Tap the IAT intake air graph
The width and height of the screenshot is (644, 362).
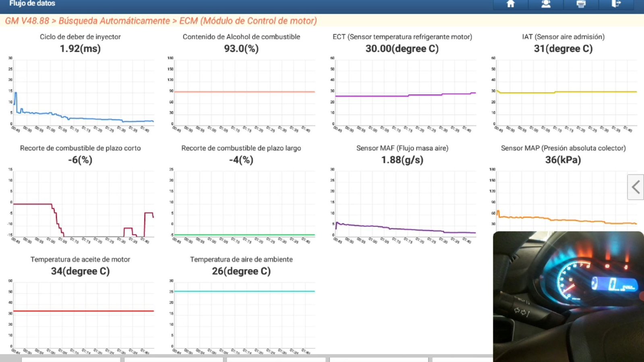tap(566, 93)
